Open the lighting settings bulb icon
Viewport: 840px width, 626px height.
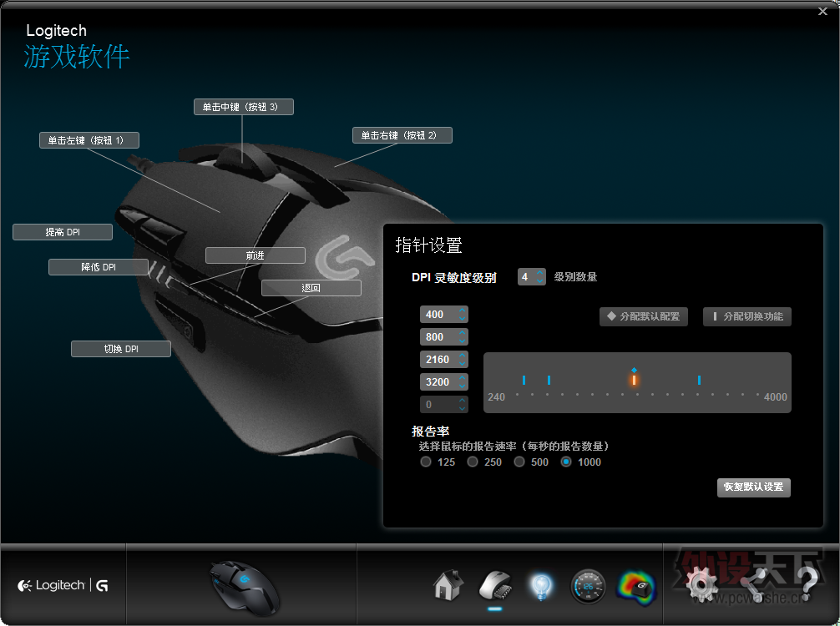click(x=541, y=587)
